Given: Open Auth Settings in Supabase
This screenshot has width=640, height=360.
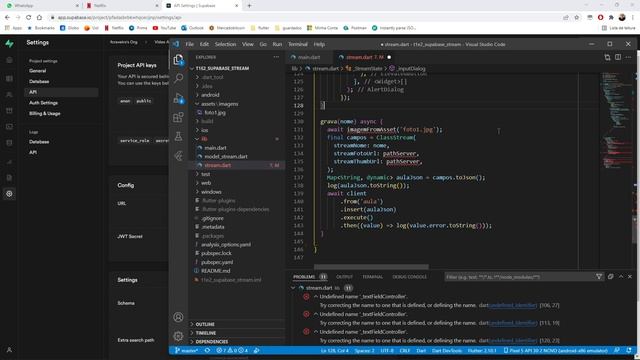Looking at the screenshot, I should (43, 103).
